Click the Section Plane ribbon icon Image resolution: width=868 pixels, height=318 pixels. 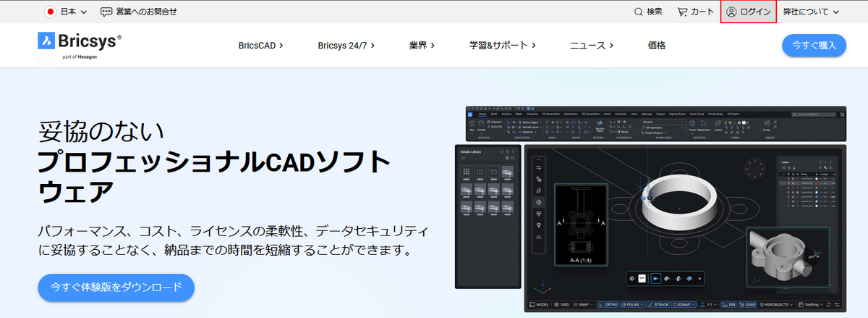600,127
